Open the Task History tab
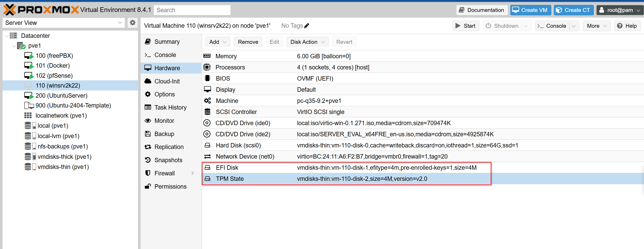Viewport: 644px width, 249px height. (171, 108)
